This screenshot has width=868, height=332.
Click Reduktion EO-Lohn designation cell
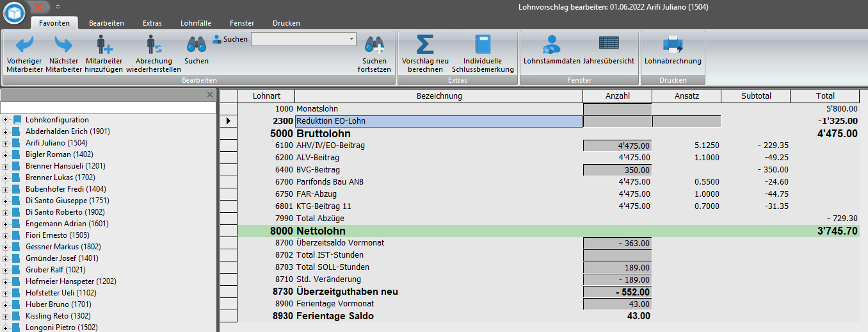tap(439, 120)
